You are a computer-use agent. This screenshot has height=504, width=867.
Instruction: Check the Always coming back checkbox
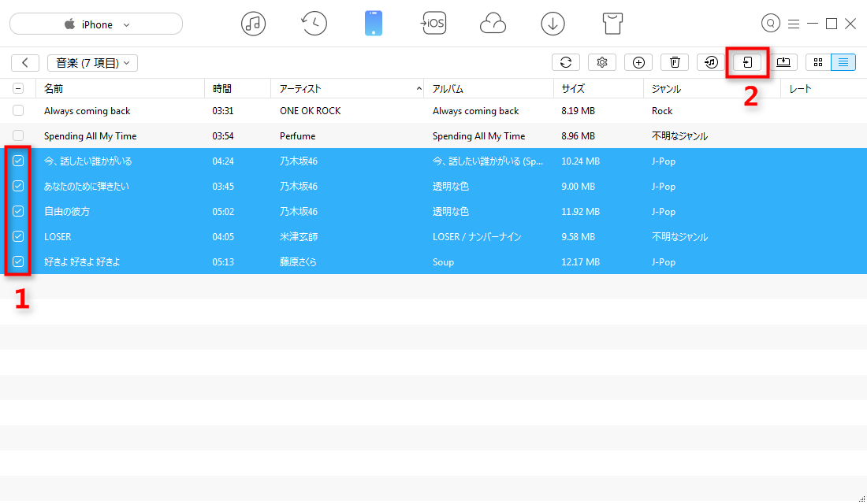18,110
